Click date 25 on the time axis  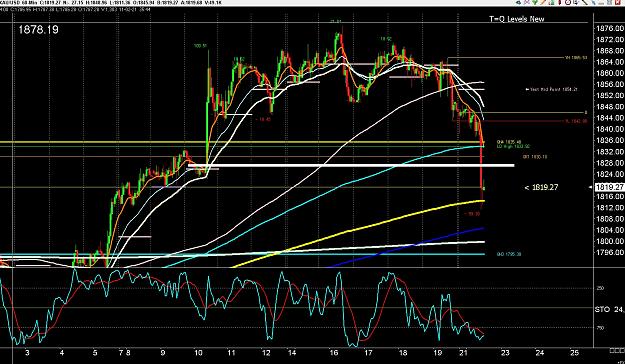574,353
